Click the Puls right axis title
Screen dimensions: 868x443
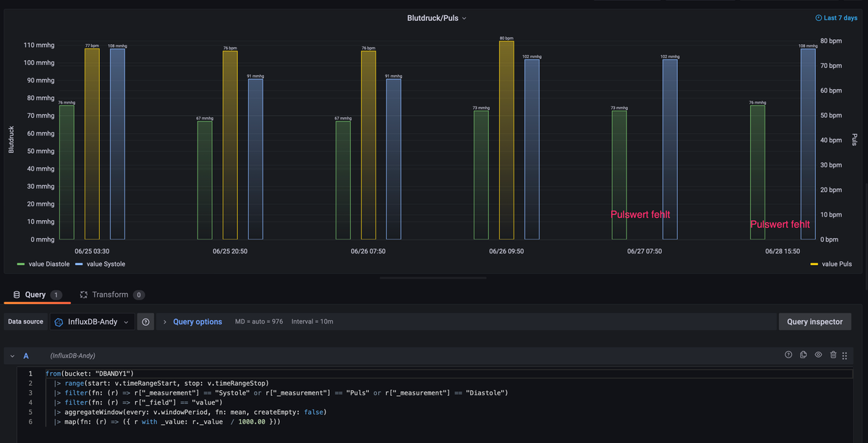854,139
